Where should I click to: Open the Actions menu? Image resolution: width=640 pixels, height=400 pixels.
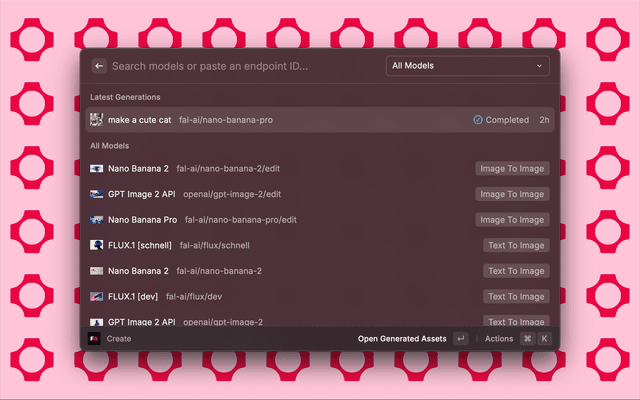[499, 339]
